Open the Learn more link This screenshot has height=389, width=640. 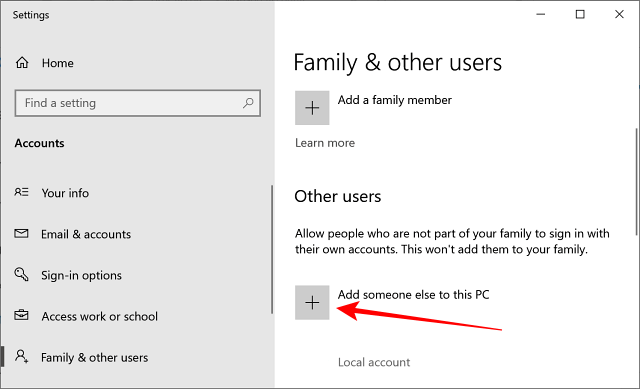pos(325,143)
